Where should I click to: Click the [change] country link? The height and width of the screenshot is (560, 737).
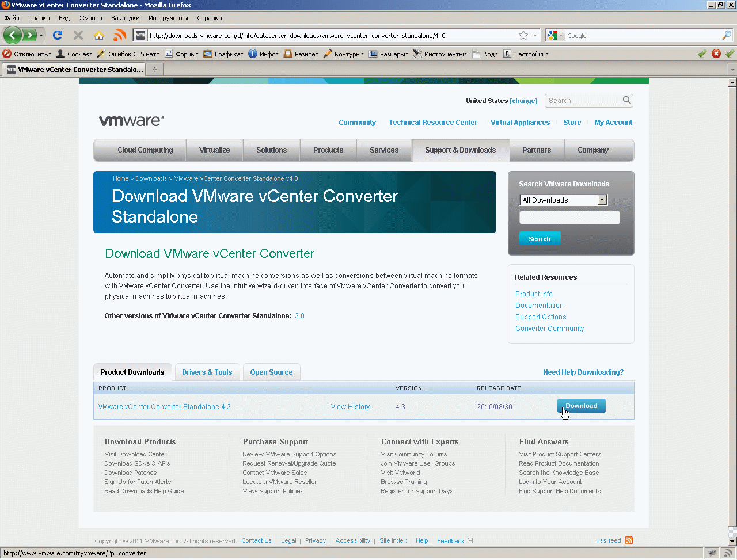click(523, 101)
